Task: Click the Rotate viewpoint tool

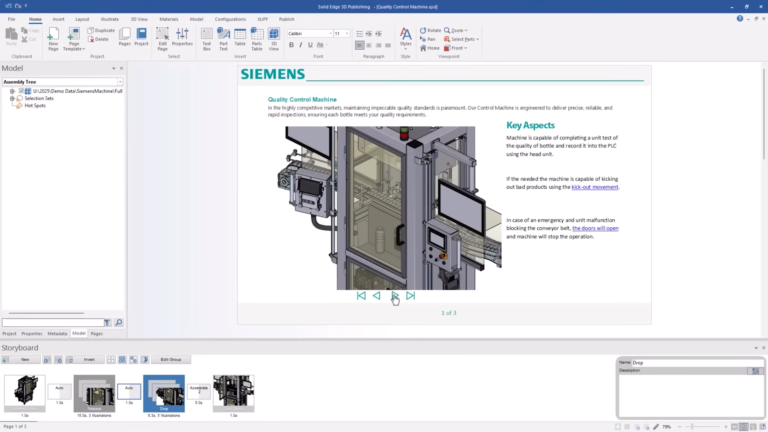Action: tap(431, 30)
